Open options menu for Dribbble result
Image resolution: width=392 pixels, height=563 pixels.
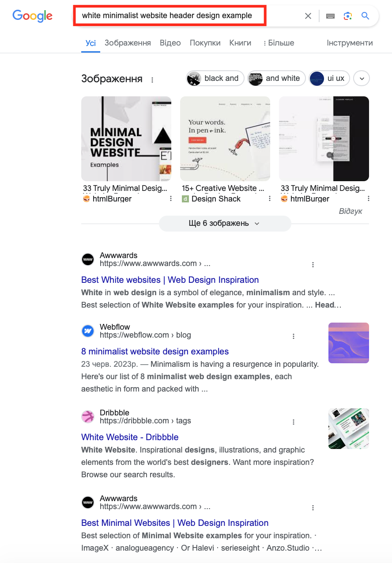[294, 422]
